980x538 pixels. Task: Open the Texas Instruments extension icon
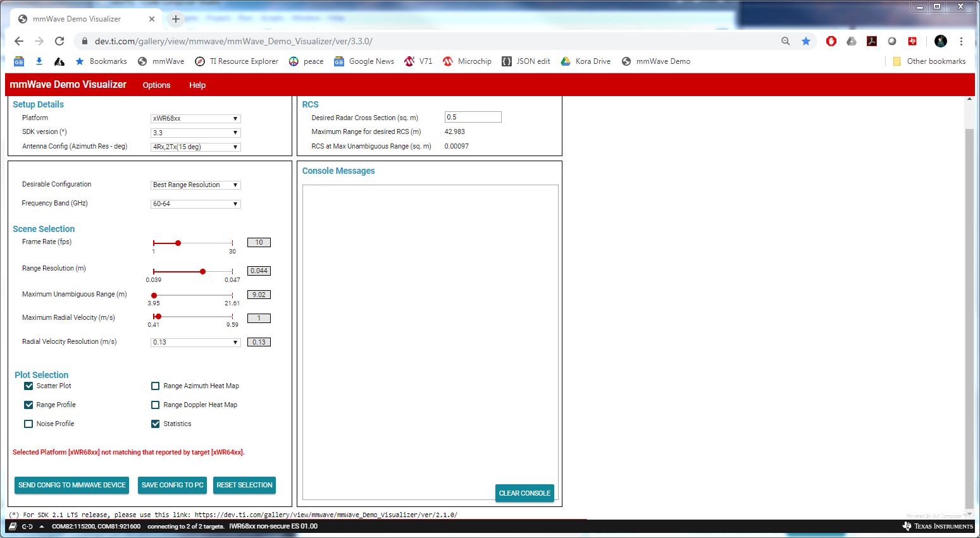point(912,41)
